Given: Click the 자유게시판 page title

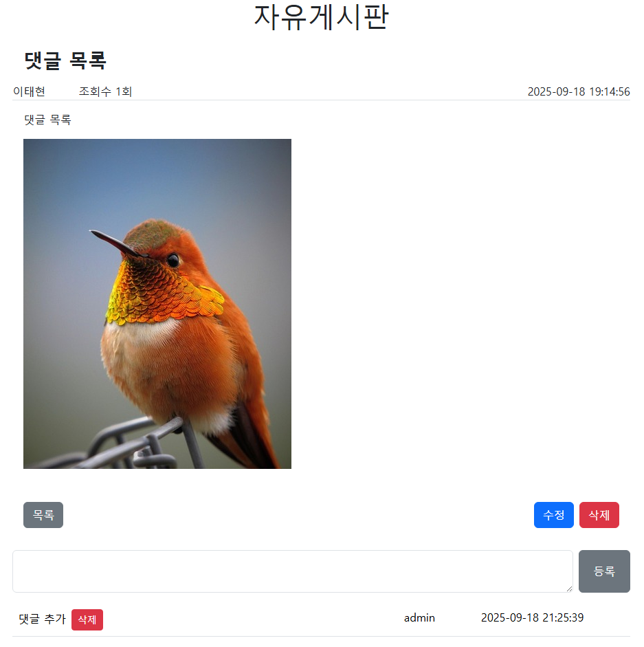Looking at the screenshot, I should click(322, 17).
